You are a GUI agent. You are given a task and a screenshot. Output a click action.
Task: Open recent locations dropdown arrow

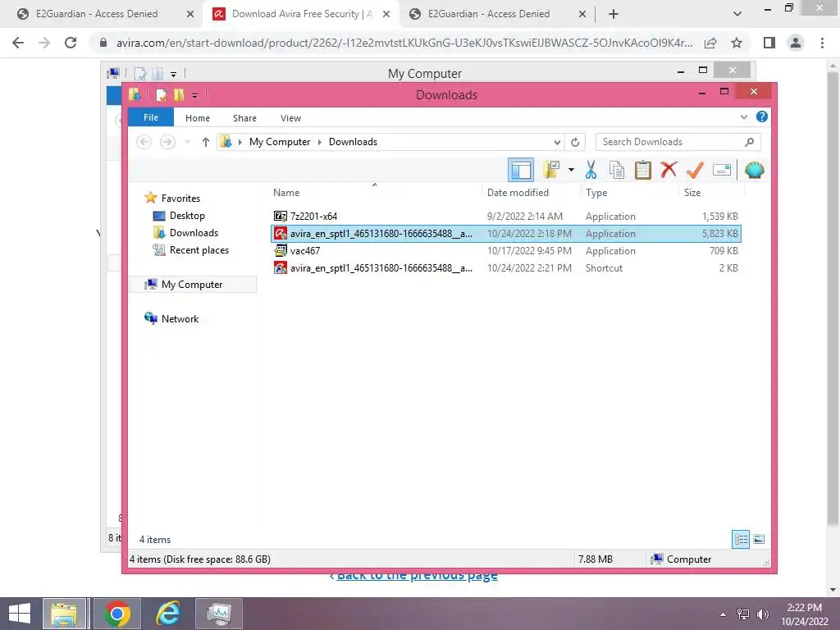click(187, 142)
